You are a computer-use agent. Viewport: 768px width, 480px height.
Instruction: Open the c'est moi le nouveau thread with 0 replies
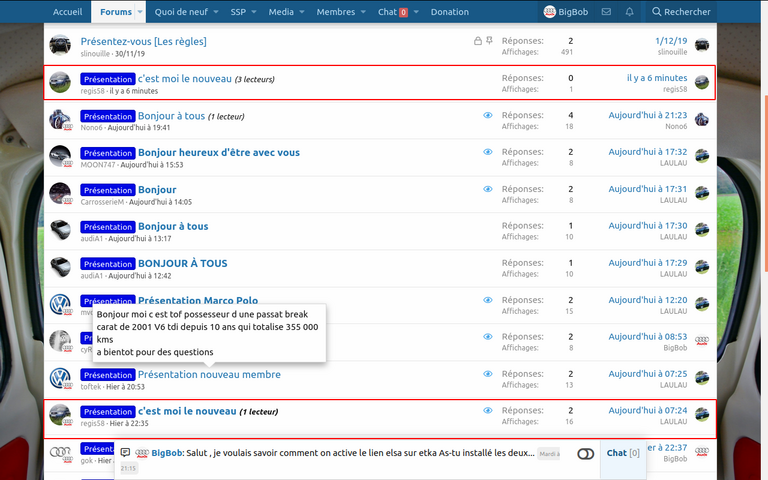185,78
